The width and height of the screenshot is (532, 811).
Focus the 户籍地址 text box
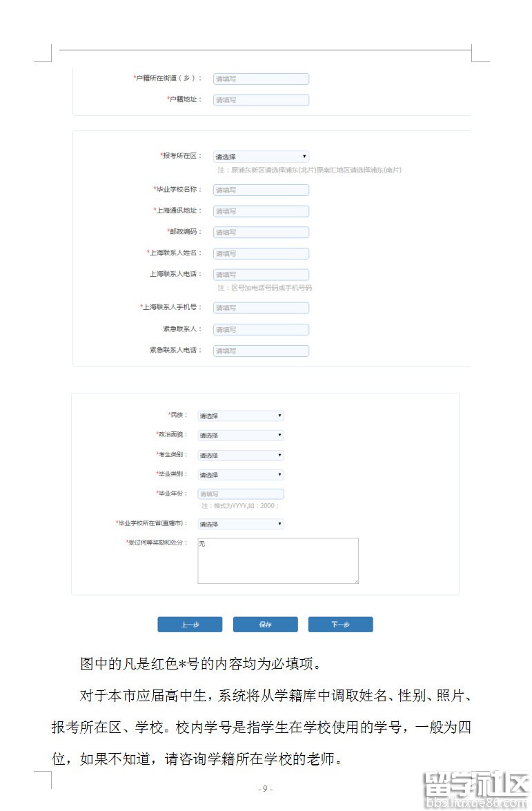[261, 100]
